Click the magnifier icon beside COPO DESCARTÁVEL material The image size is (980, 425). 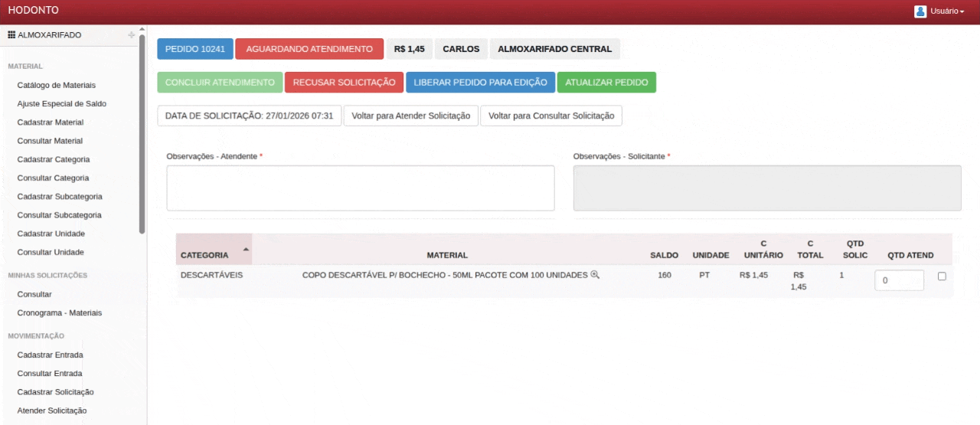tap(595, 275)
